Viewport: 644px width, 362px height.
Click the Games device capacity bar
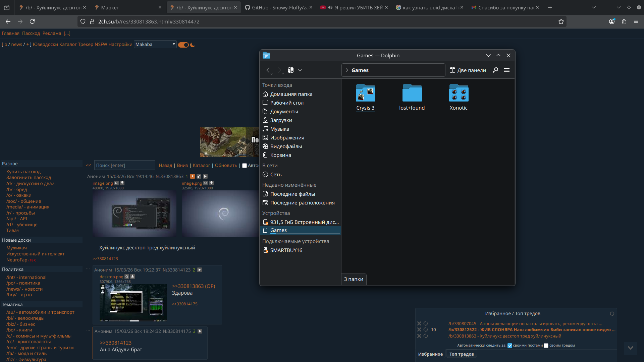pos(305,233)
